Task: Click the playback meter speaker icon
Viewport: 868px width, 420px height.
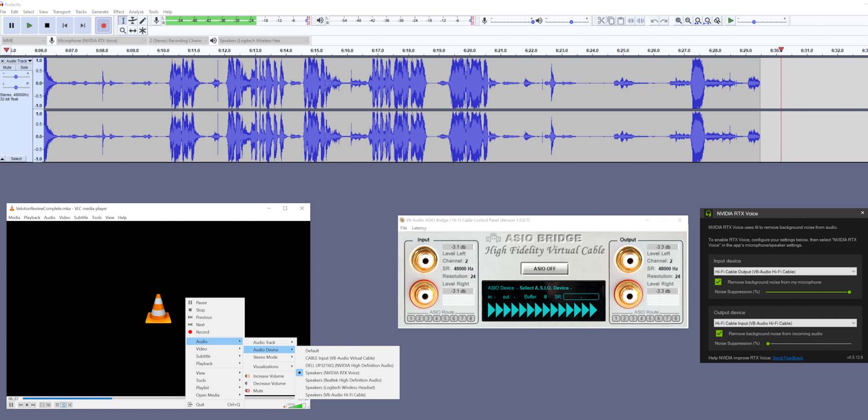Action: pyautogui.click(x=320, y=21)
